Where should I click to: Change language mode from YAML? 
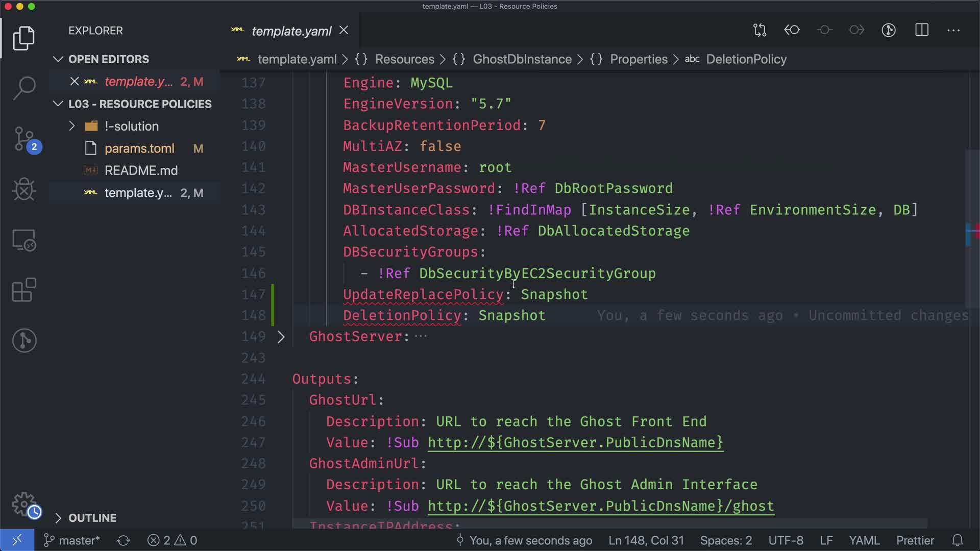(x=864, y=540)
